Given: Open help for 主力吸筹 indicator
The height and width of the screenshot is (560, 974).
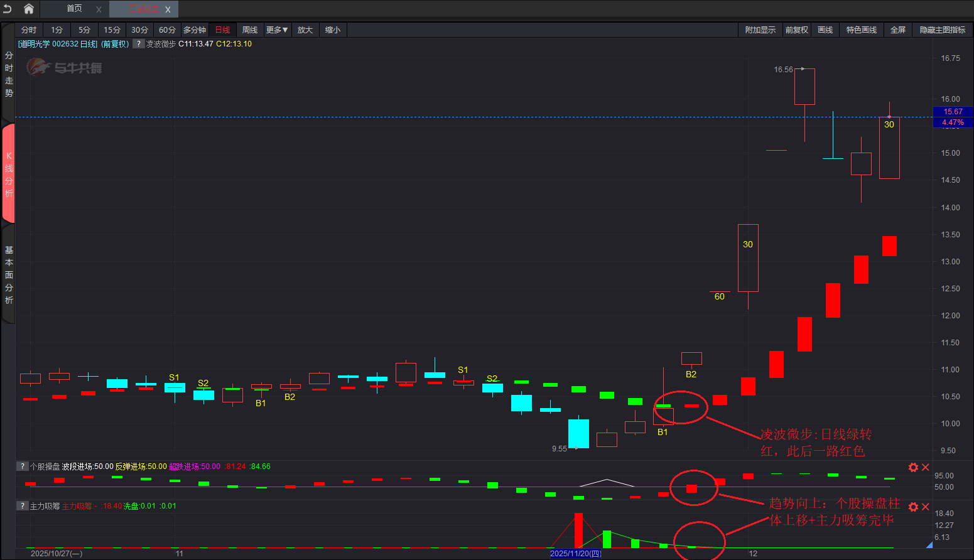Looking at the screenshot, I should coord(23,506).
